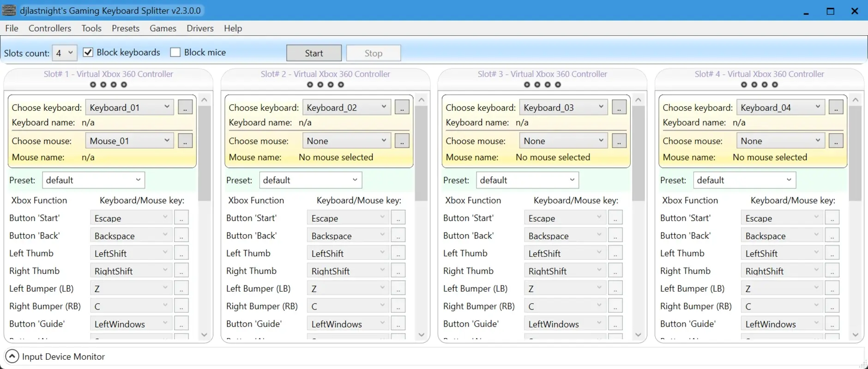The height and width of the screenshot is (369, 868).
Task: Click the detect button beside Keyboard_02 dropdown
Action: (x=402, y=107)
